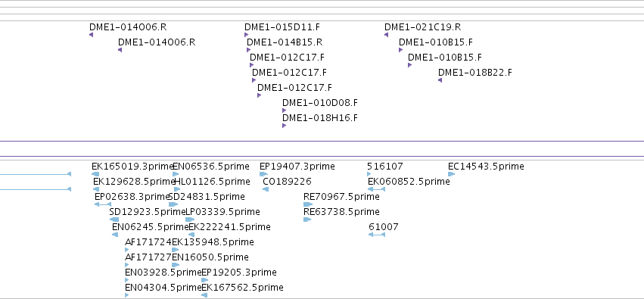The height and width of the screenshot is (299, 644).
Task: Open the EN03928.5prime feature
Action: coord(163,273)
